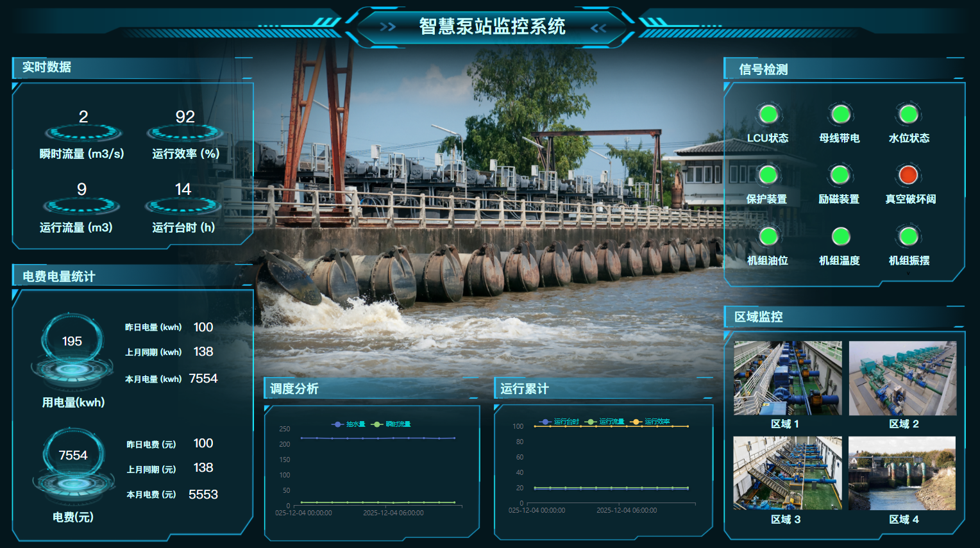980x548 pixels.
Task: Click the 区域监控 panel header
Action: pyautogui.click(x=844, y=317)
